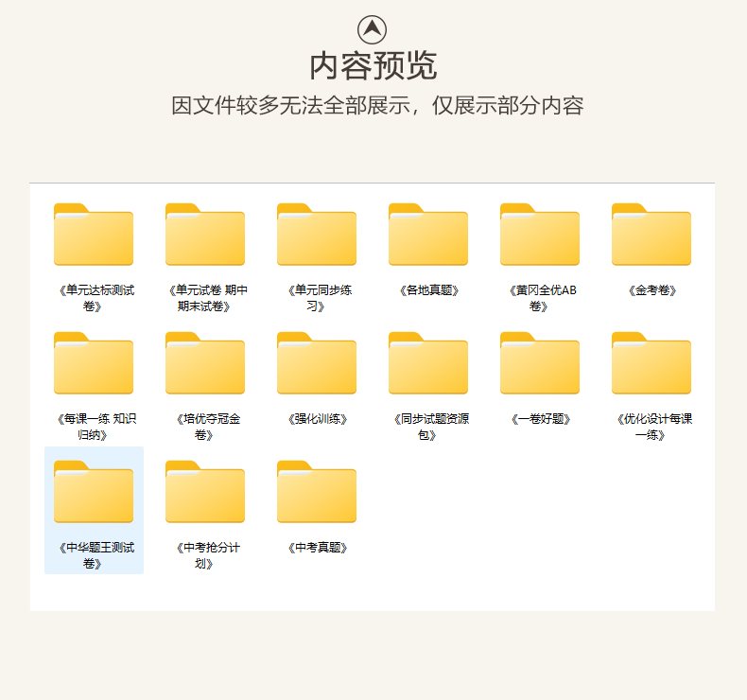Open the 《中考真题》 folder icon
Viewport: 747px width, 700px height.
click(317, 492)
